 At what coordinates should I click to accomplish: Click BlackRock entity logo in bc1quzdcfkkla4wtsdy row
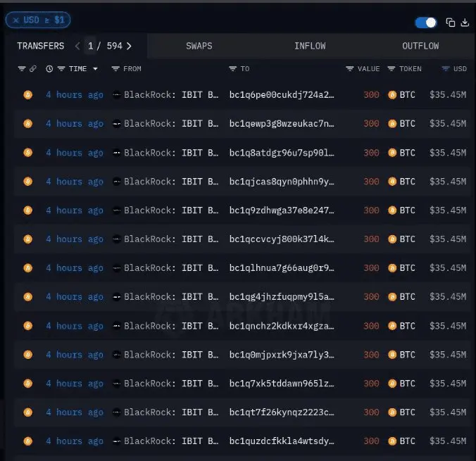coord(117,441)
